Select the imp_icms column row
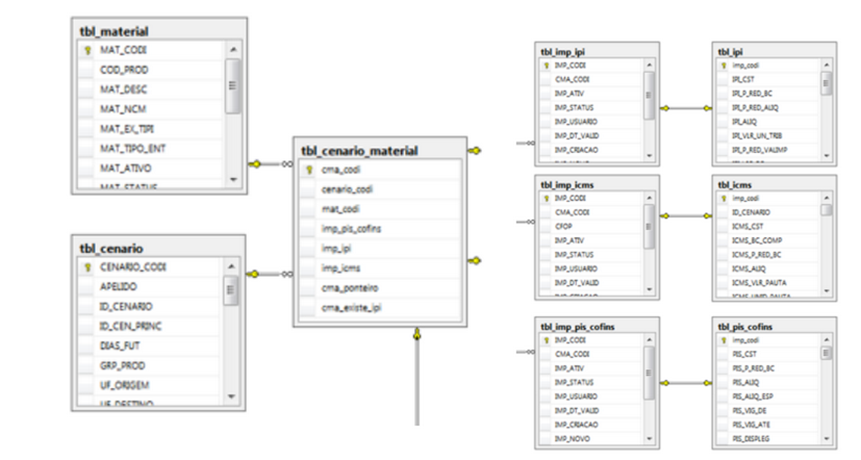Screen dimensions: 861x460 (380, 268)
